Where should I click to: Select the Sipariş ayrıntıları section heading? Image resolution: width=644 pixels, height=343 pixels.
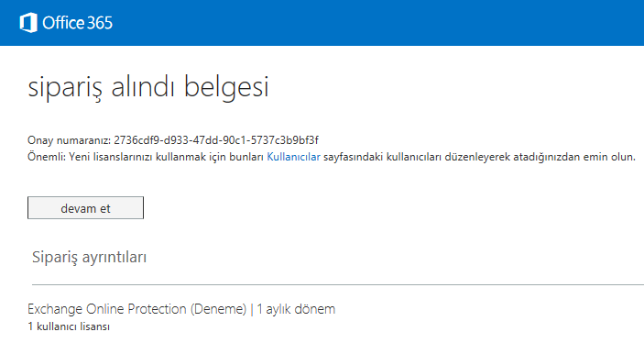89,257
